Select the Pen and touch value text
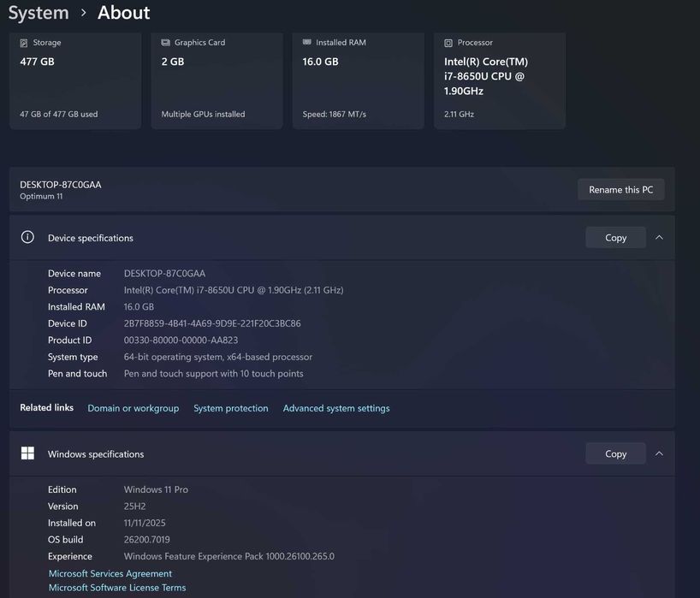 point(213,374)
